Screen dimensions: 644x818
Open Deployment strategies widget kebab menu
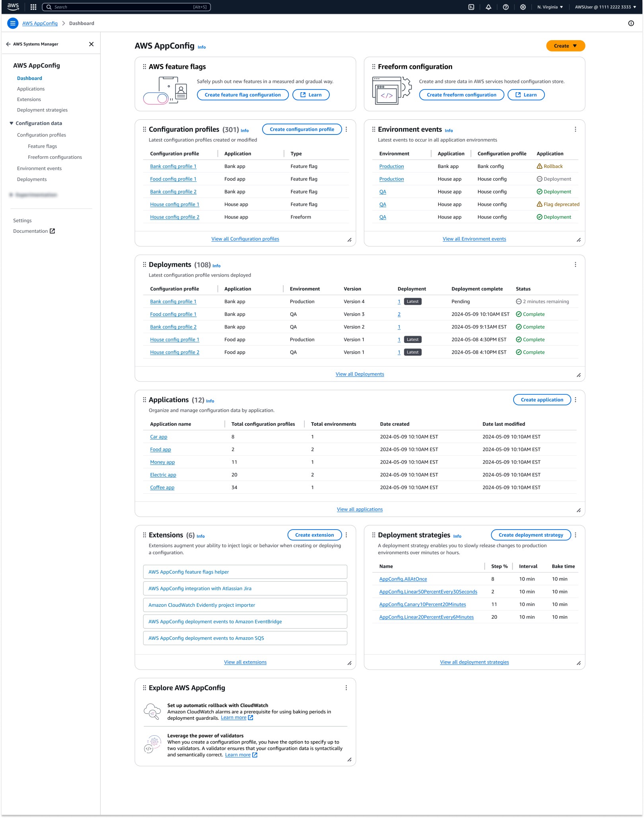(575, 535)
